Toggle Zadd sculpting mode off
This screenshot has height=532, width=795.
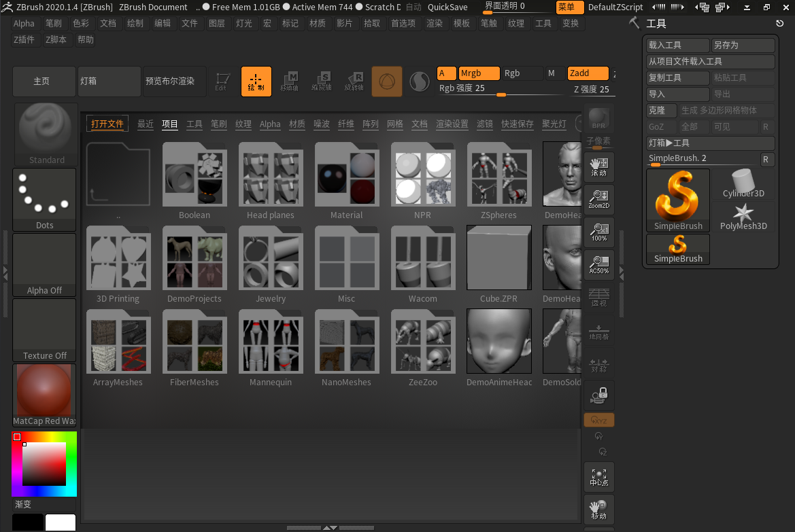[x=587, y=72]
